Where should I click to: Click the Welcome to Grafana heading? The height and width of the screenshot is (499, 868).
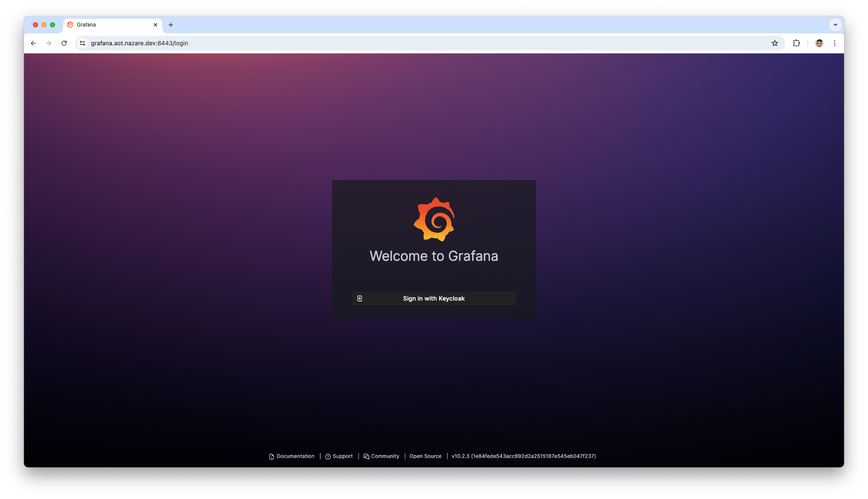(x=434, y=256)
